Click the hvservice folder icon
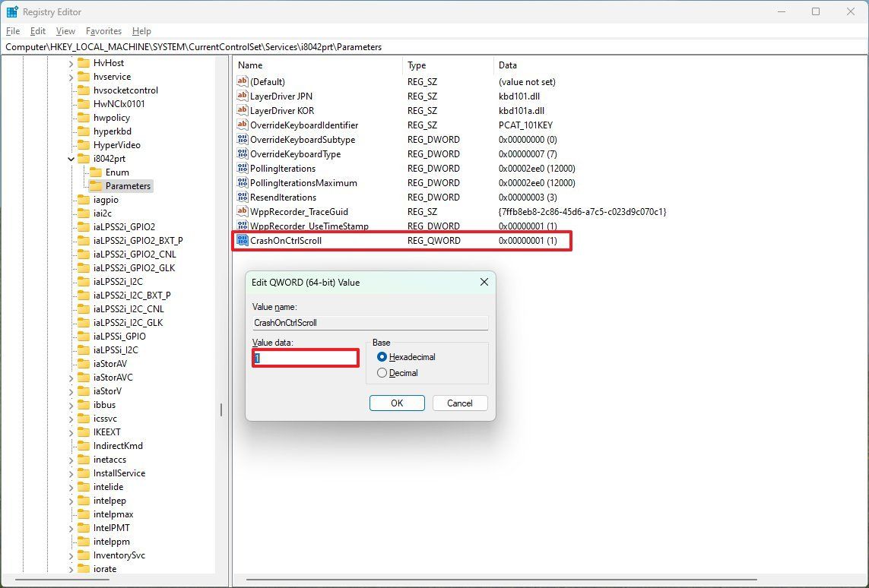Image resolution: width=869 pixels, height=588 pixels. 84,77
